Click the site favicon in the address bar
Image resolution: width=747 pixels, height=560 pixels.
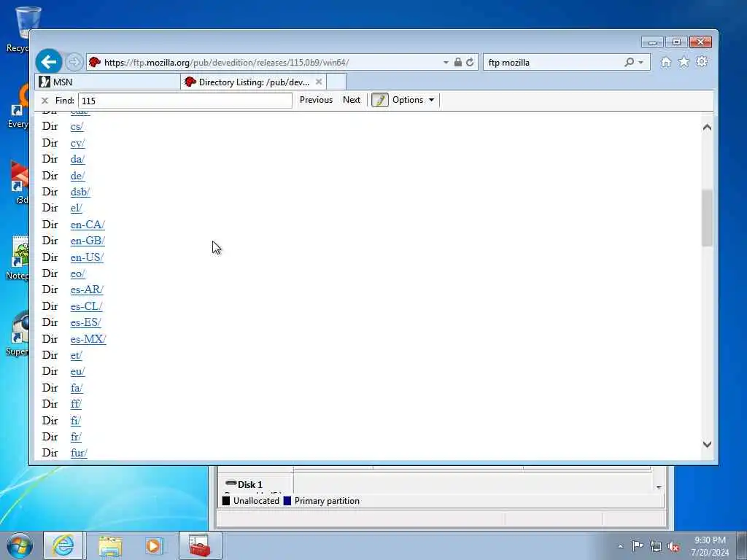coord(95,63)
